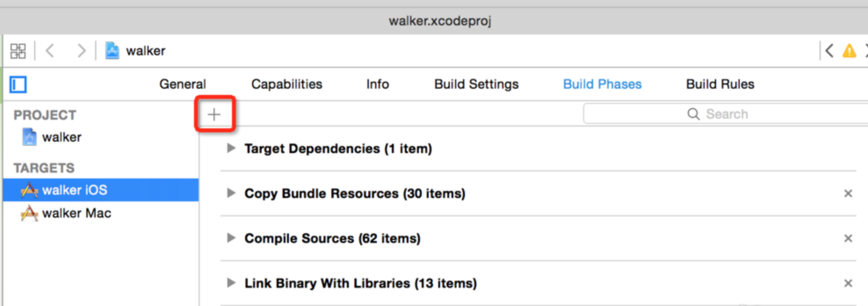
Task: Select the Build Phases tab
Action: pyautogui.click(x=602, y=84)
